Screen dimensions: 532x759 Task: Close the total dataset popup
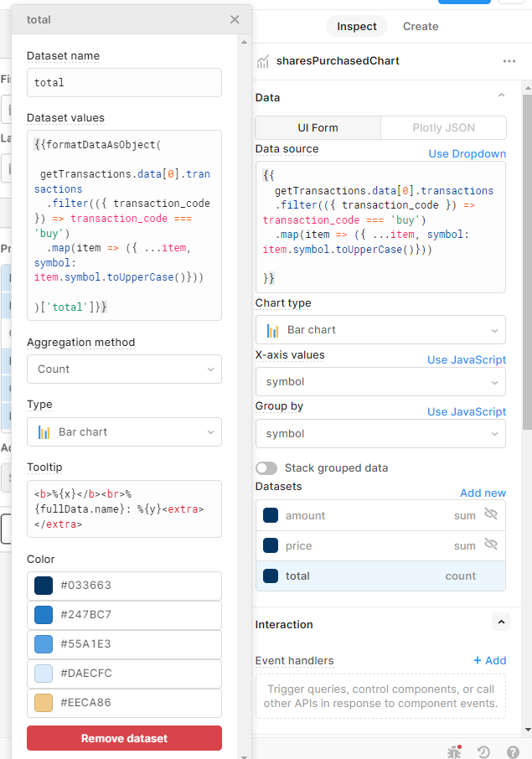[x=235, y=19]
